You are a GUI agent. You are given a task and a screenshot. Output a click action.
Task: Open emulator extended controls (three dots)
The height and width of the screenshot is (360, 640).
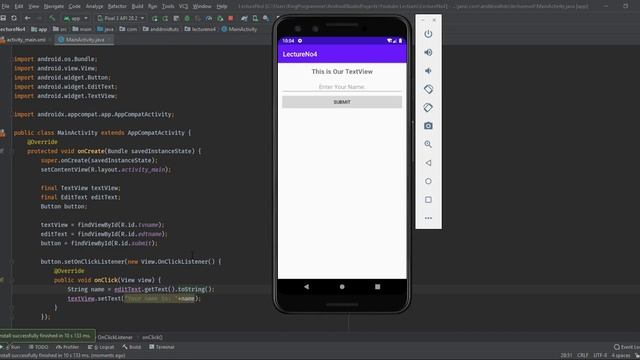click(428, 218)
